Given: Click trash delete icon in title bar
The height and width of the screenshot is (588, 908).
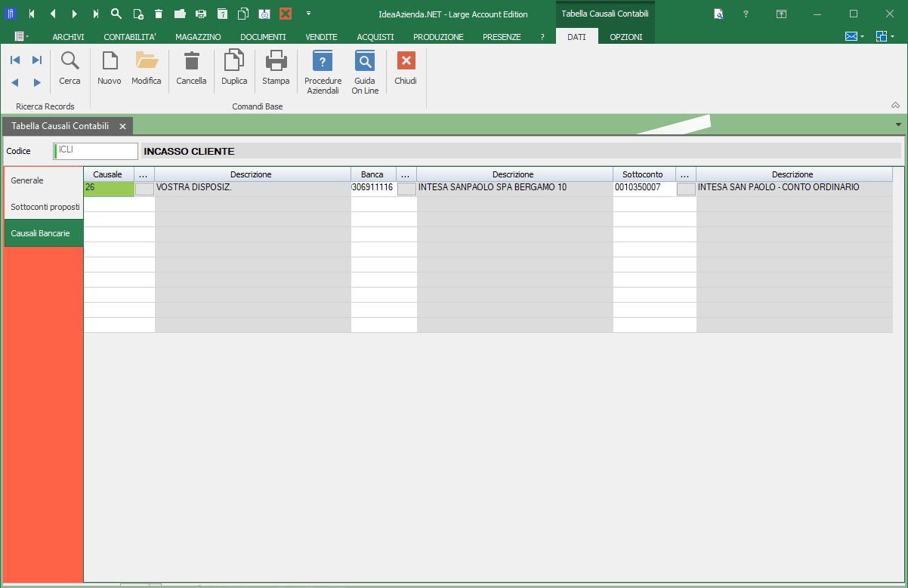Looking at the screenshot, I should (159, 14).
